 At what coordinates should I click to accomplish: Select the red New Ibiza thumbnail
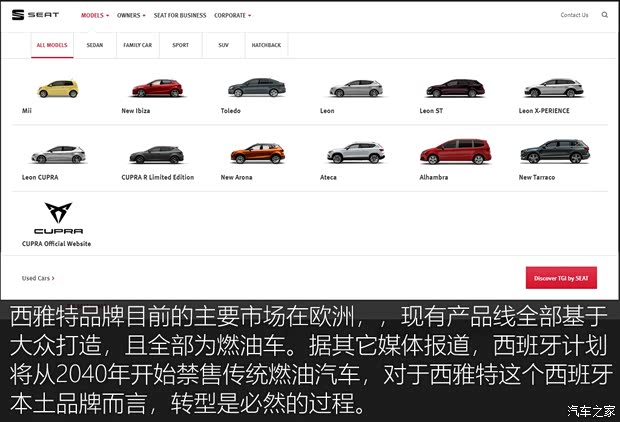click(157, 88)
